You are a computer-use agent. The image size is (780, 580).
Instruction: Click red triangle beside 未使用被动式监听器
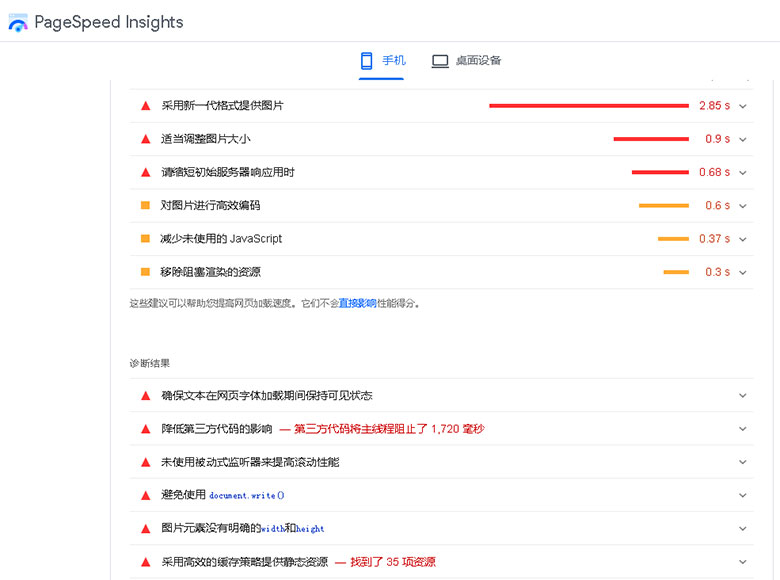tap(146, 462)
